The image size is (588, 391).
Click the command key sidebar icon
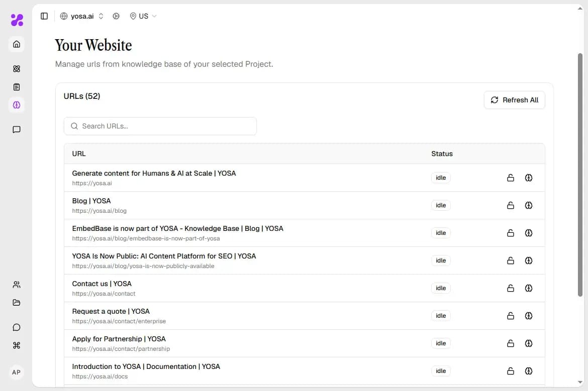pos(17,345)
